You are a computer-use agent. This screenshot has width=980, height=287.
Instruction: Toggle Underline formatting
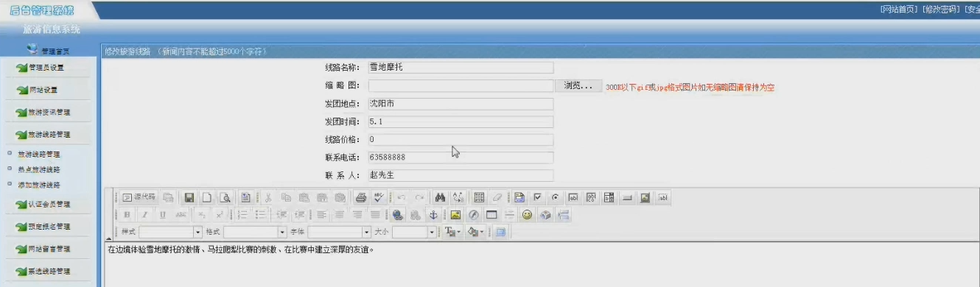point(162,215)
